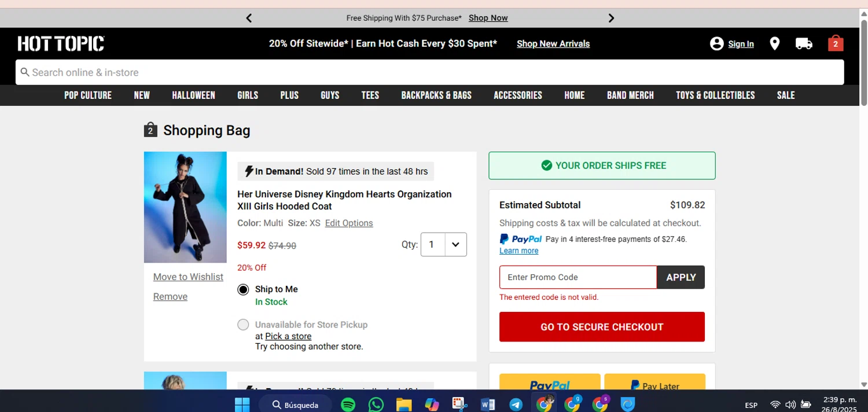
Task: Open the Tees menu
Action: point(370,95)
